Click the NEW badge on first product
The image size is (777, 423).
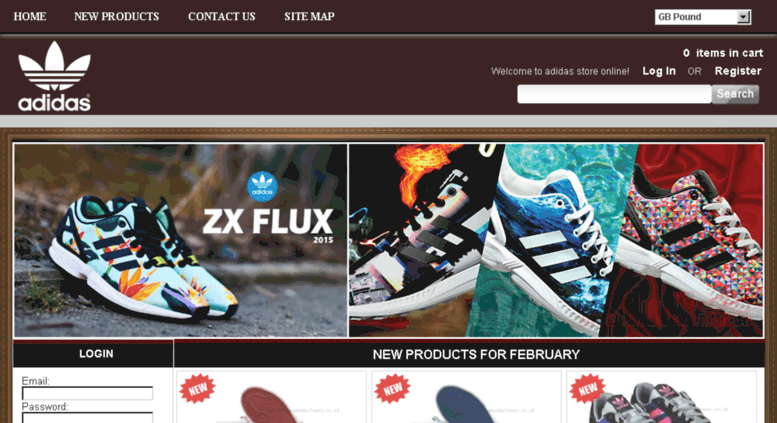pyautogui.click(x=197, y=388)
